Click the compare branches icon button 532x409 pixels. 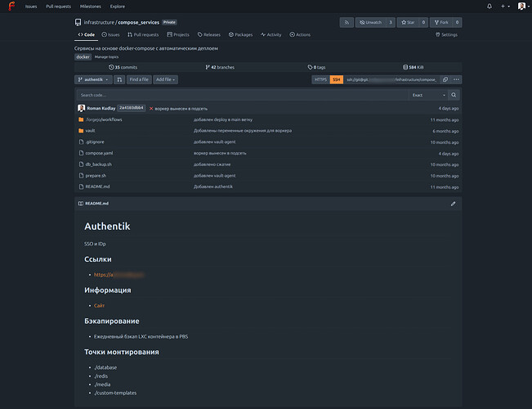[119, 79]
